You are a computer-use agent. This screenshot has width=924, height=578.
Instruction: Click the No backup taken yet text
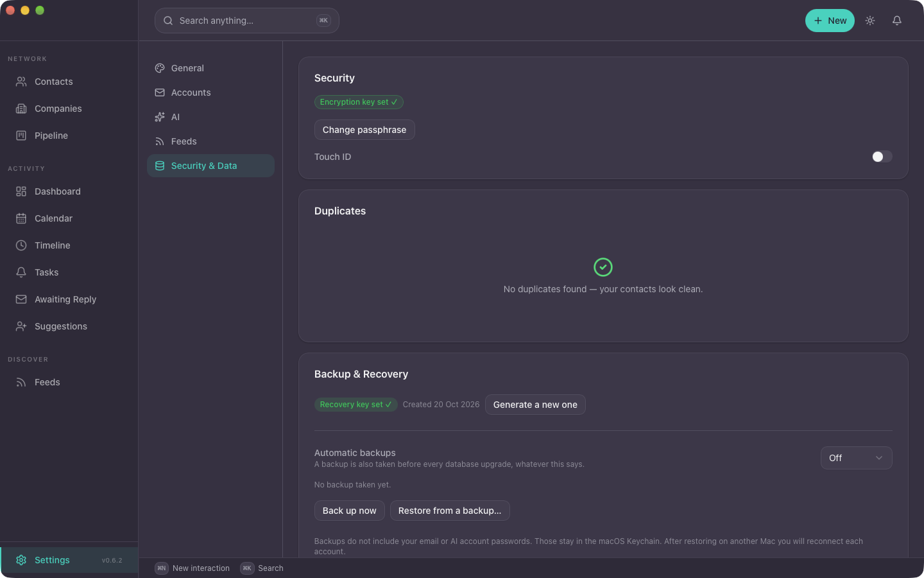click(352, 485)
